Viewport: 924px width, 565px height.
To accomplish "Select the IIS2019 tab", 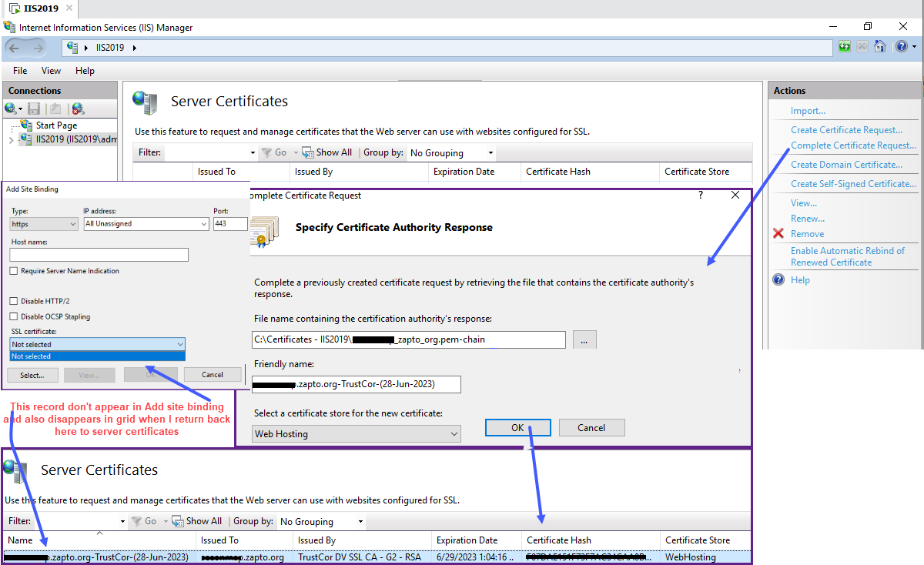I will (39, 9).
